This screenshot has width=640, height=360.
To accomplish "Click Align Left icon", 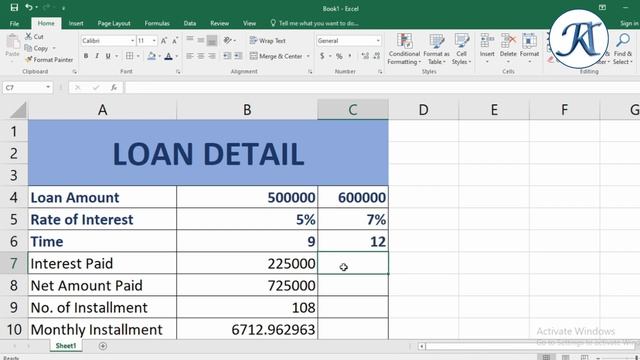I will [x=190, y=56].
